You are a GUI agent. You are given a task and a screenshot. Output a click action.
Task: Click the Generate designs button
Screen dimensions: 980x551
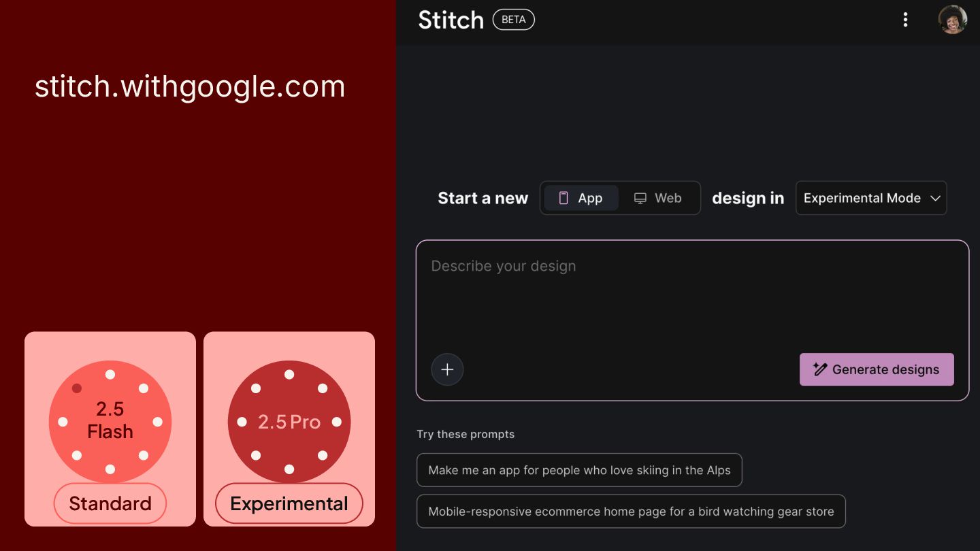[x=877, y=369]
